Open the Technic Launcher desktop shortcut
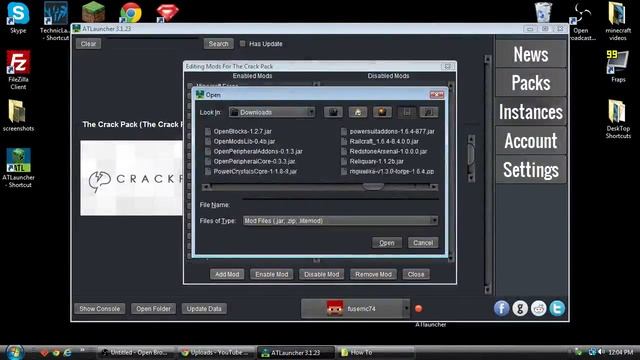This screenshot has width=640, height=360. (56, 21)
